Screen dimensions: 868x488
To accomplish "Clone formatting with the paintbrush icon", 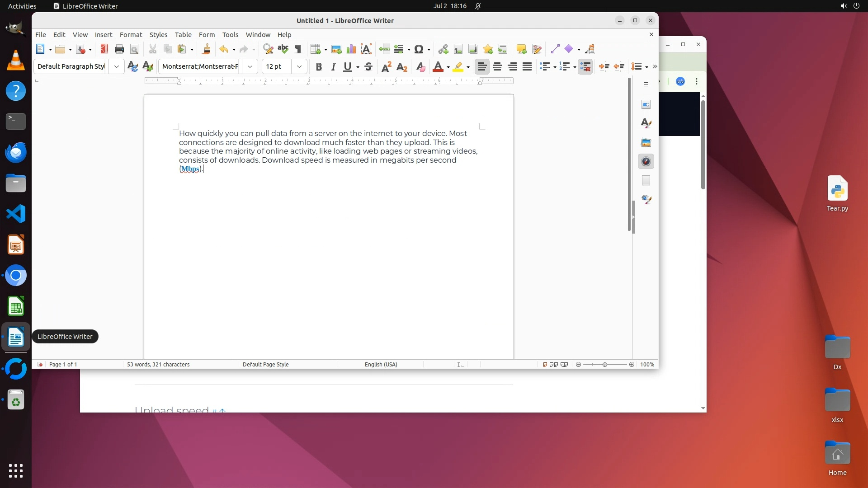I will [207, 49].
